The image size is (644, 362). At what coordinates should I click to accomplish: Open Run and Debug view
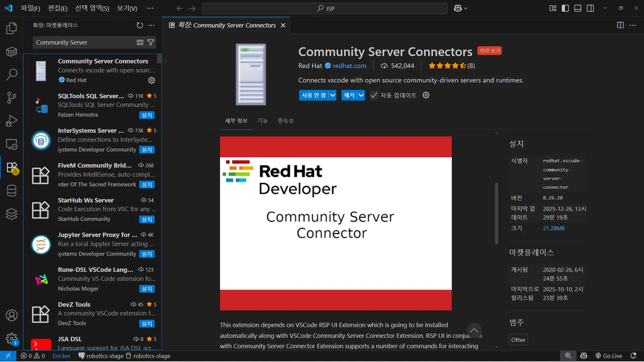point(11,121)
